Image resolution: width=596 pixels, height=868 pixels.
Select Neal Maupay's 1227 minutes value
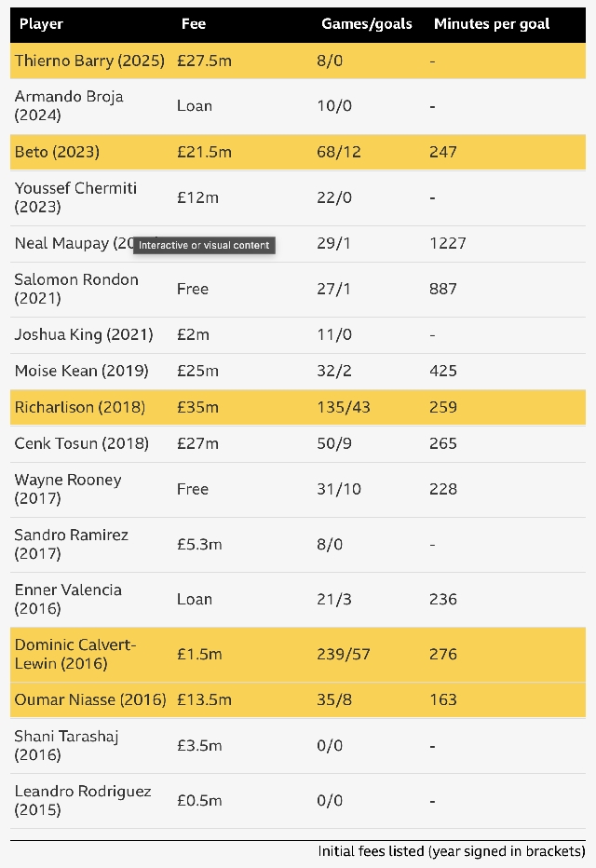tap(448, 243)
